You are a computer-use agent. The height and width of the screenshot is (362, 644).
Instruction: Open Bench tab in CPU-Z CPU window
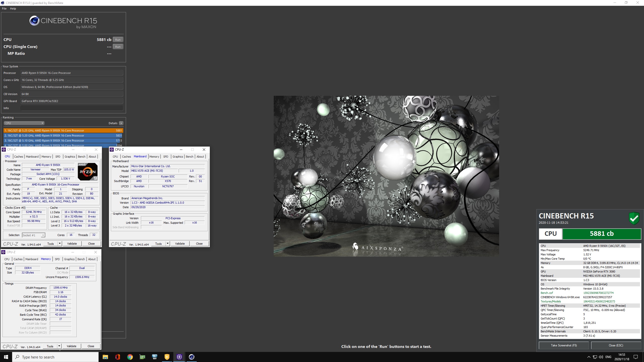(x=82, y=157)
